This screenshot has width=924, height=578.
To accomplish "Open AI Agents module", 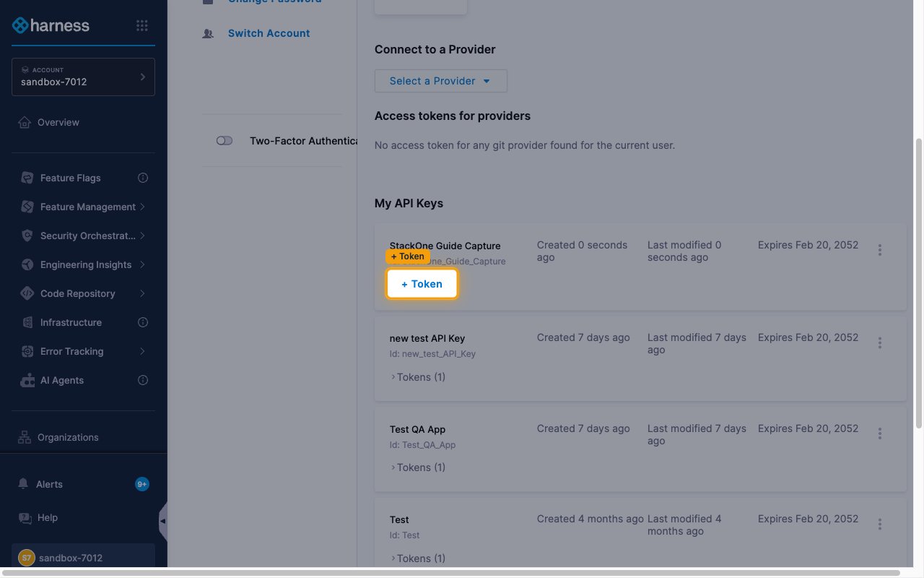I will pos(62,380).
